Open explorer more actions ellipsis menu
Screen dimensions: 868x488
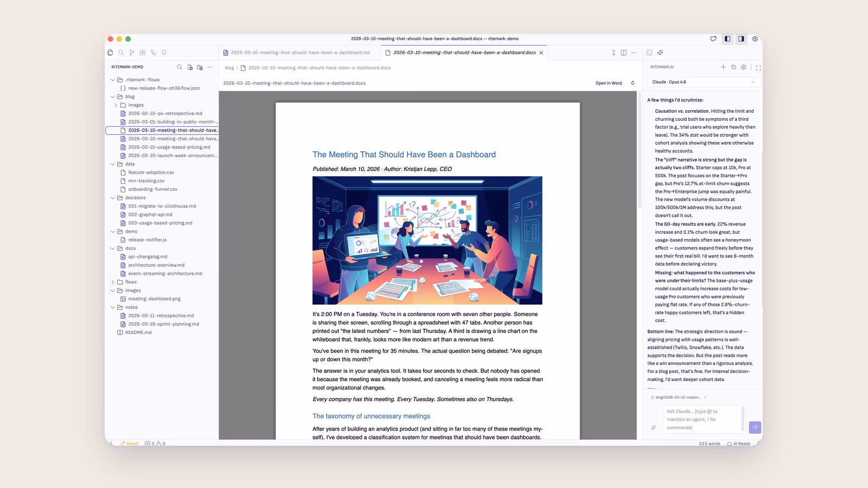pyautogui.click(x=210, y=67)
